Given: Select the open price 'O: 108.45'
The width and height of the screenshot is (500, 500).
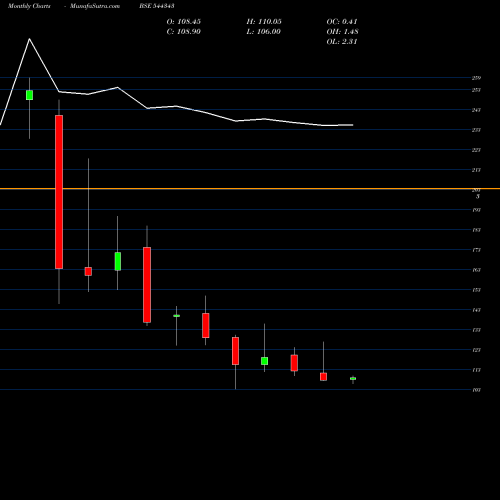Looking at the screenshot, I should 184,22.
